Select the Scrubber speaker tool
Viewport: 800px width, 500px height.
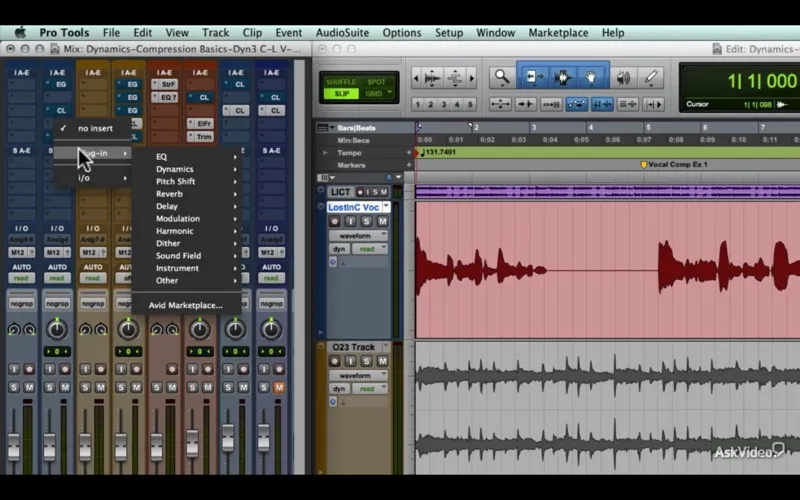tap(623, 78)
